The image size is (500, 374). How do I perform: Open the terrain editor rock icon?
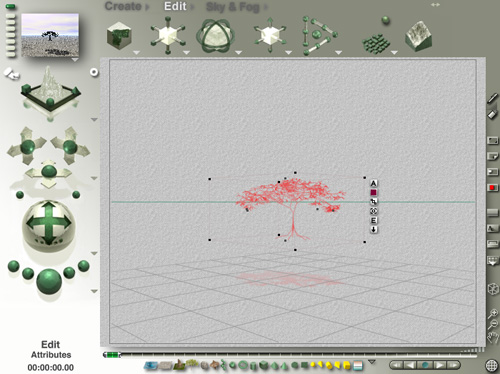[419, 36]
